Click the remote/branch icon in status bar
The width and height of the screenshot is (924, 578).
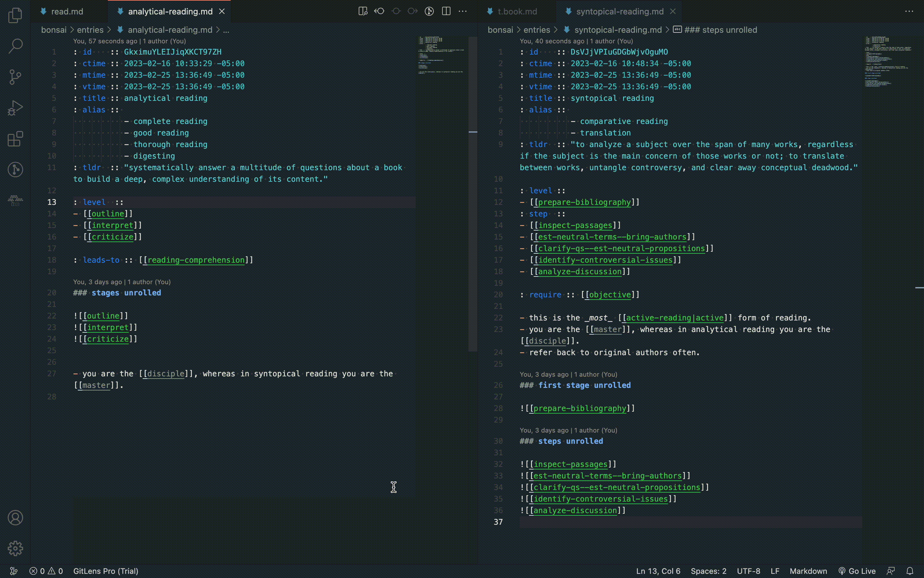click(14, 571)
